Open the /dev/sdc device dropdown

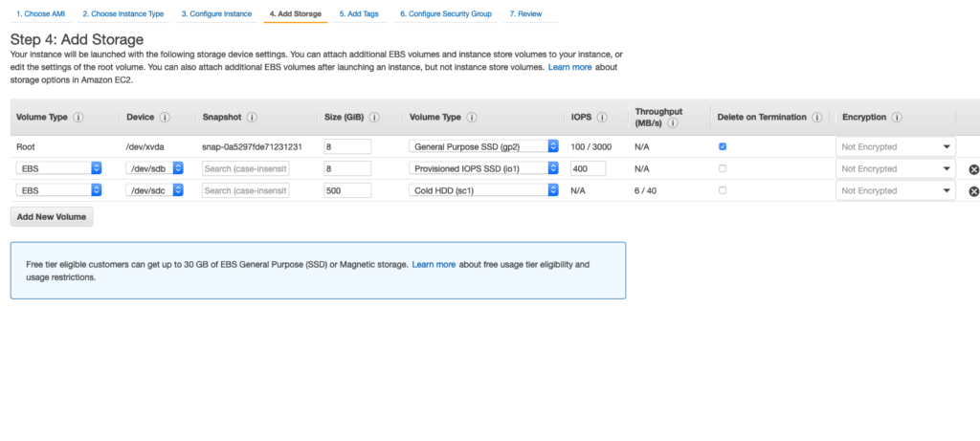coord(154,190)
